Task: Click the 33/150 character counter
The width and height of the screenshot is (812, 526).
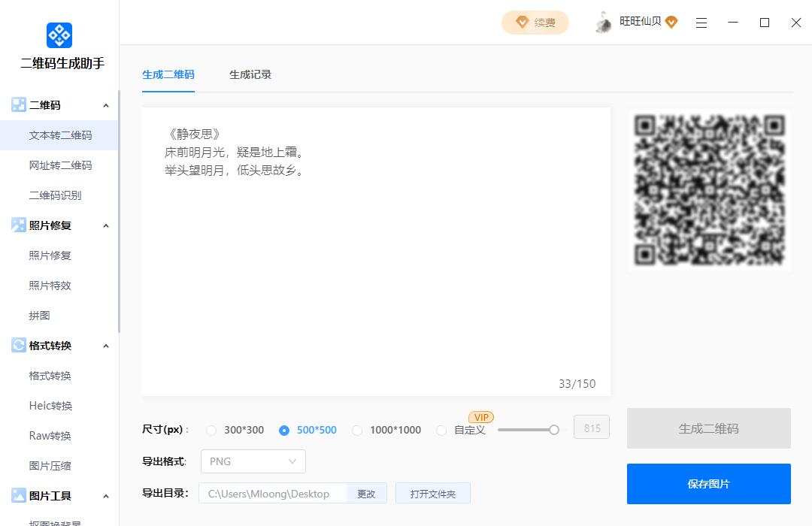Action: click(x=577, y=384)
